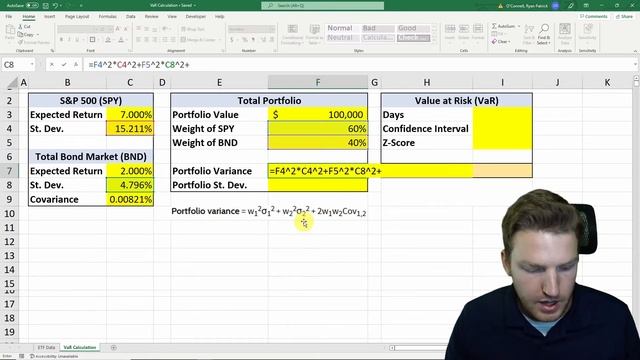Click the Fill Color bucket
The image size is (640, 360).
tap(108, 40)
